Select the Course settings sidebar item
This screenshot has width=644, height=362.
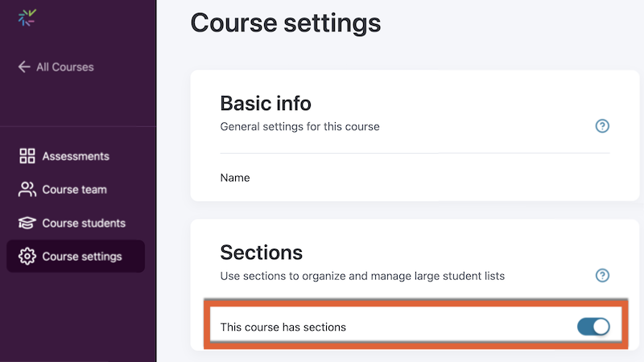coord(81,257)
